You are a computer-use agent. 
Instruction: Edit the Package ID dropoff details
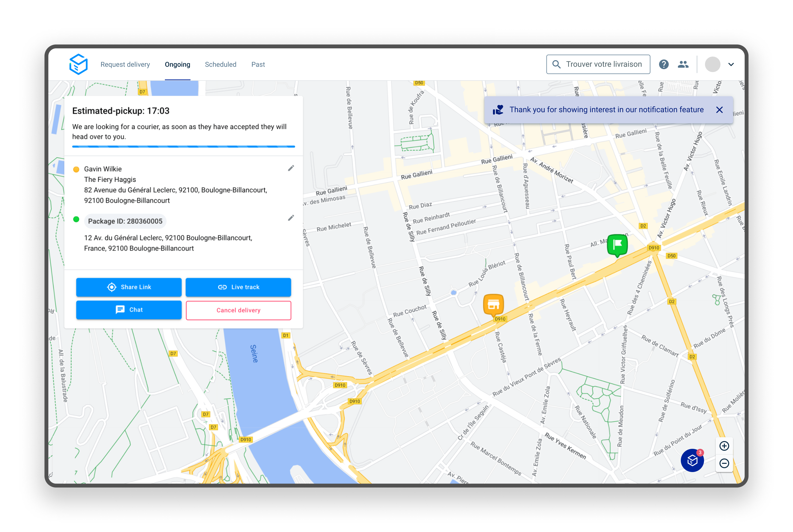click(x=291, y=218)
